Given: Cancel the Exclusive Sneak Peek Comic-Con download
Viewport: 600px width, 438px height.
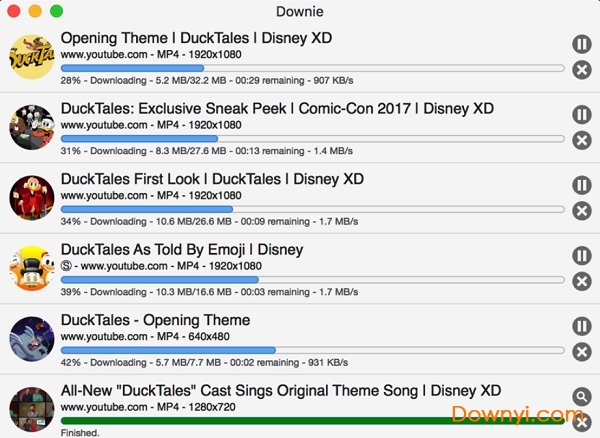Looking at the screenshot, I should pos(581,140).
